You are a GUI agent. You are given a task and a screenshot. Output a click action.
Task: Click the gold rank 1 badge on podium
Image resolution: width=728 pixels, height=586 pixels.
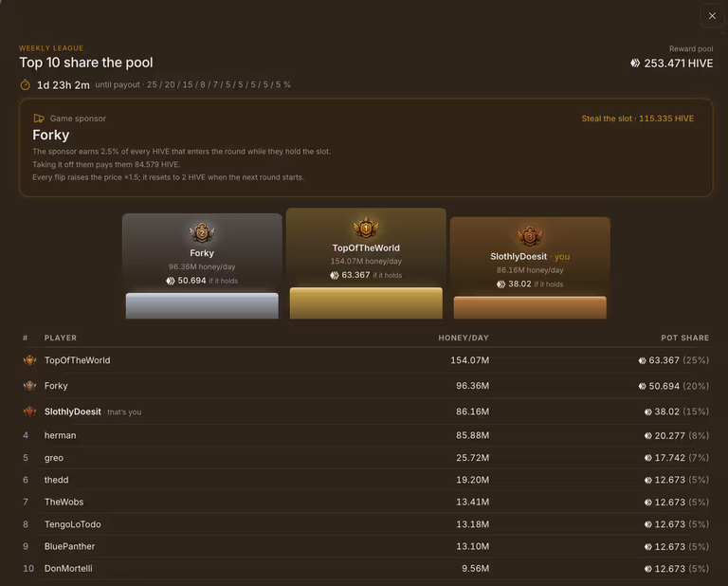coord(366,228)
